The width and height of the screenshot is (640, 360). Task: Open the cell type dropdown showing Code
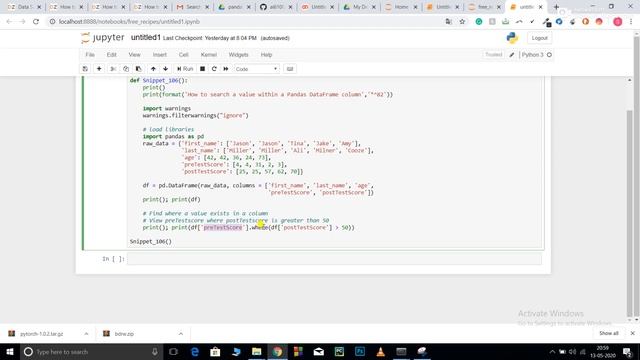pyautogui.click(x=256, y=69)
